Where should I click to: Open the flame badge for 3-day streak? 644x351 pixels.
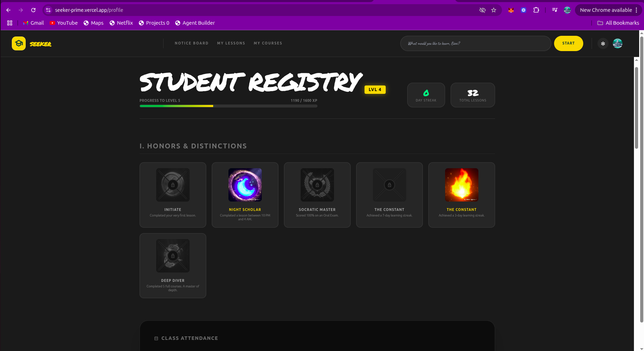pyautogui.click(x=462, y=185)
